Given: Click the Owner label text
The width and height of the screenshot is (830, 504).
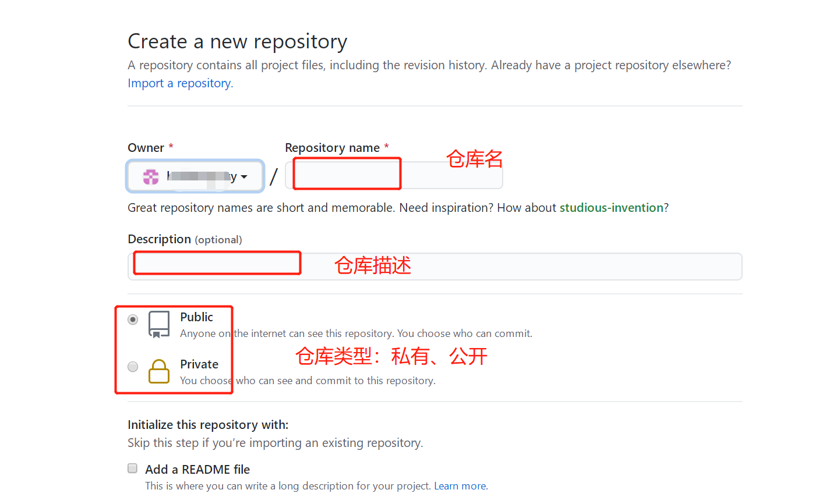Looking at the screenshot, I should pos(146,148).
